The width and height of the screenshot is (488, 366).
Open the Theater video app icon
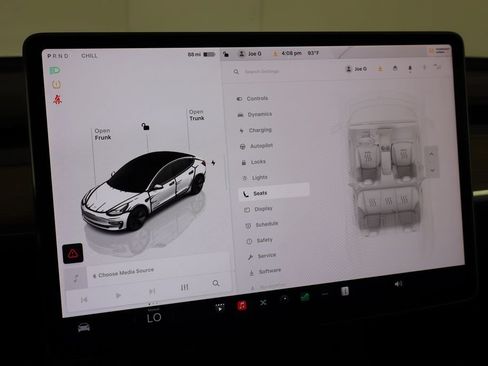pyautogui.click(x=220, y=307)
